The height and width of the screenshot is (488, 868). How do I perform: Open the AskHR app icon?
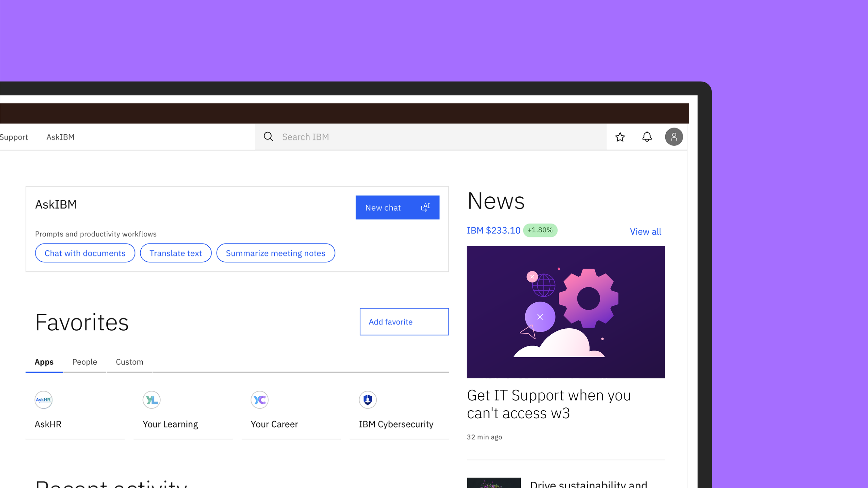tap(43, 400)
